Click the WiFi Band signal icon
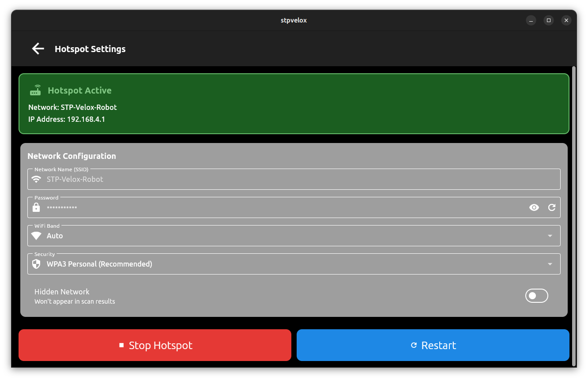 click(x=36, y=236)
